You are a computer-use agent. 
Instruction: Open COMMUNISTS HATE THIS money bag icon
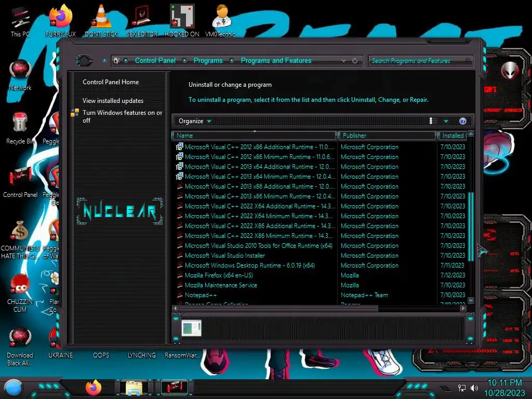20,240
